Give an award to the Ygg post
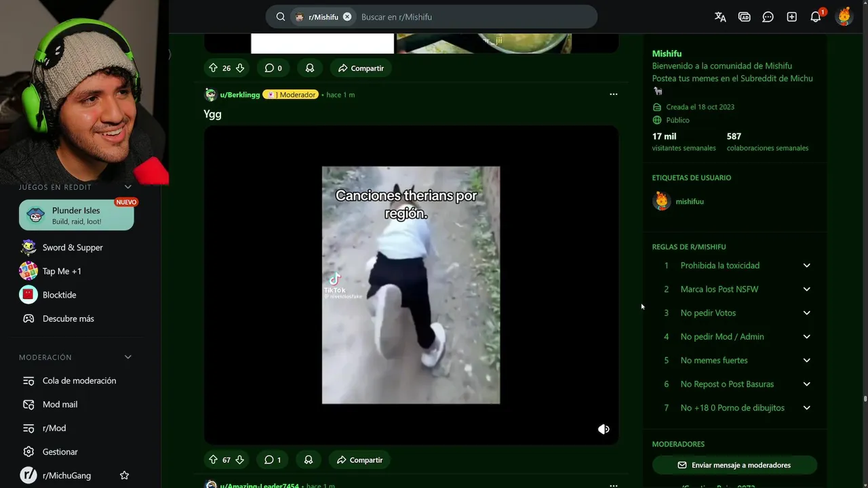868x488 pixels. point(309,460)
